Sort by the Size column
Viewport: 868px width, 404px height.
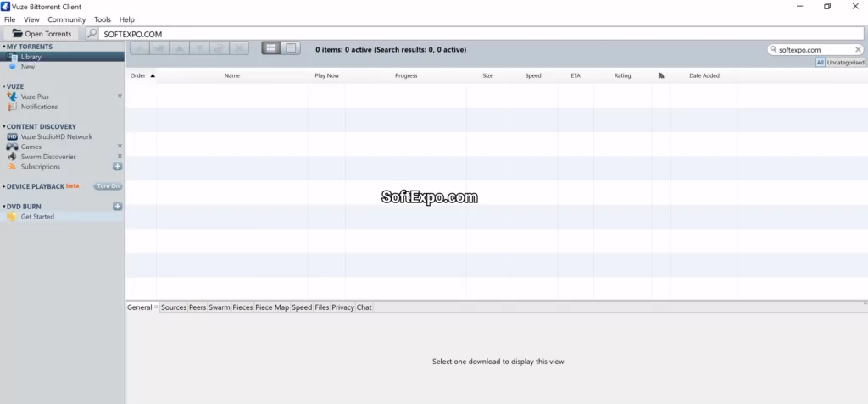487,75
